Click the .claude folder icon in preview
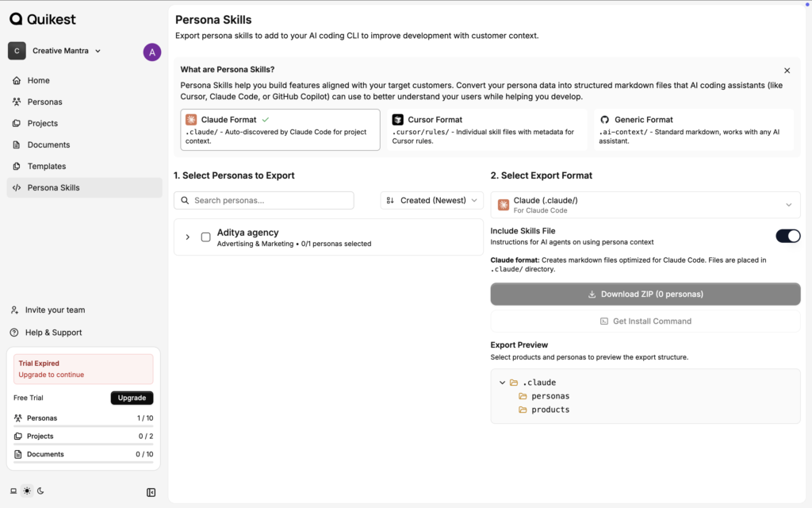This screenshot has width=812, height=508. (x=514, y=383)
